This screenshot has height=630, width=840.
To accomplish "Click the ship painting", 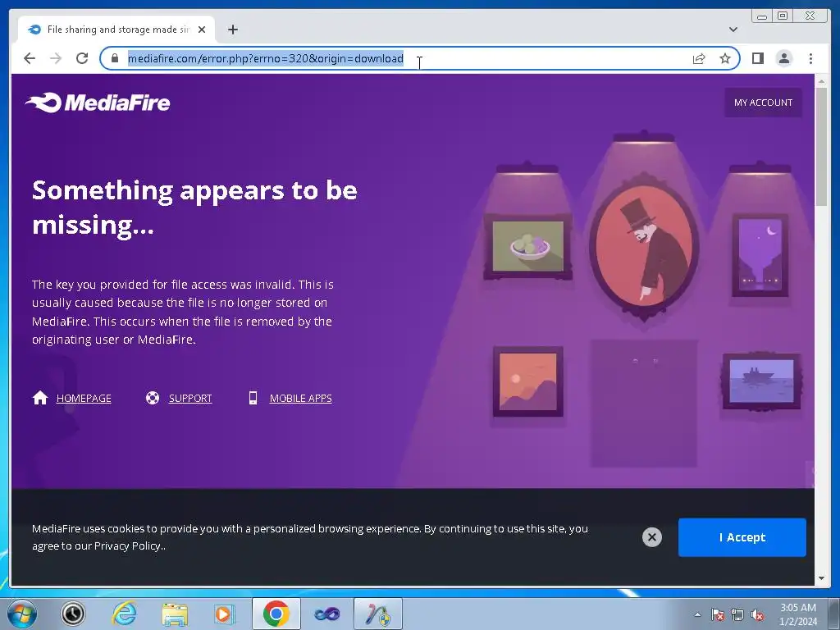I will pyautogui.click(x=761, y=381).
